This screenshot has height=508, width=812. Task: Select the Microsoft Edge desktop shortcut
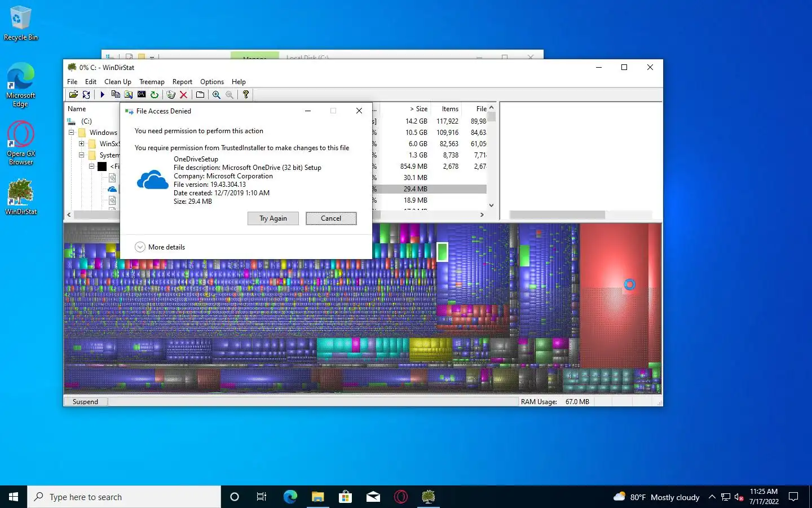coord(21,85)
